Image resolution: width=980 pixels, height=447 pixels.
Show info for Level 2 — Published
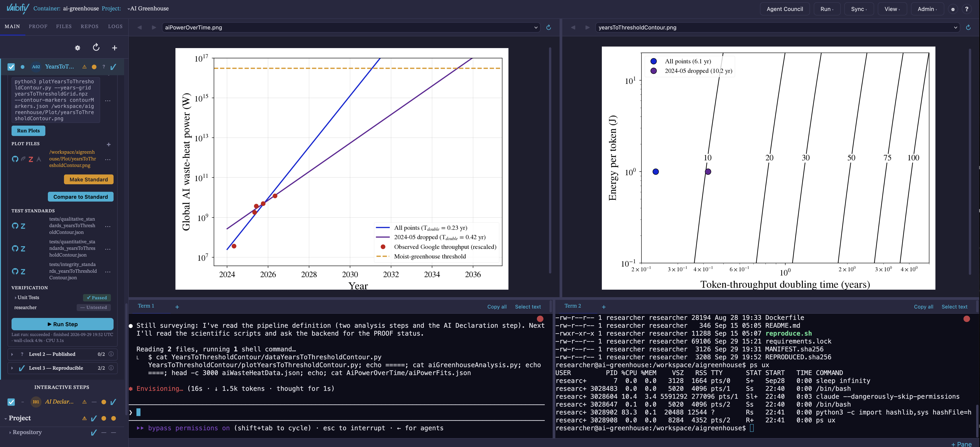[111, 354]
